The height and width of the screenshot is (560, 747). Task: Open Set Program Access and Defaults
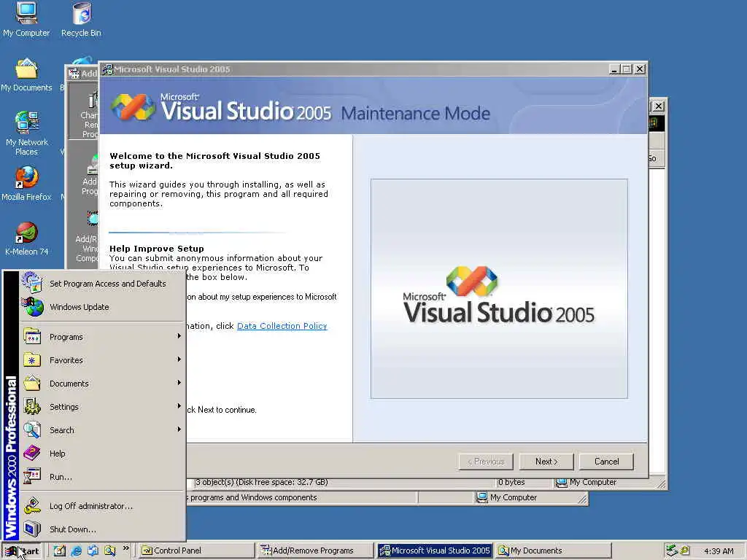(102, 284)
